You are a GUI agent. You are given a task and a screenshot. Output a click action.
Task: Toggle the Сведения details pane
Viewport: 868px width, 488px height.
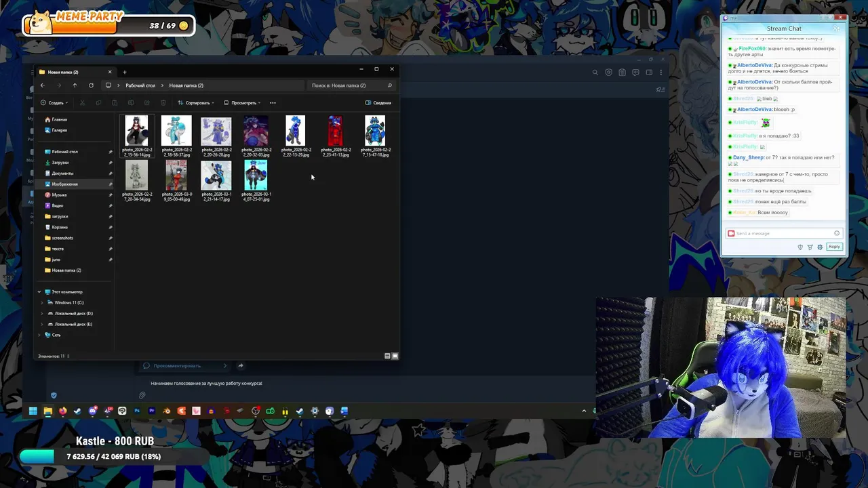pyautogui.click(x=378, y=103)
